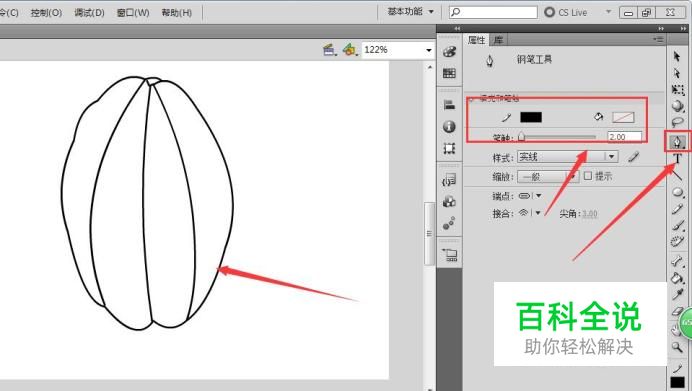The width and height of the screenshot is (692, 391).
Task: Select the Pen tool in toolbar
Action: [677, 142]
